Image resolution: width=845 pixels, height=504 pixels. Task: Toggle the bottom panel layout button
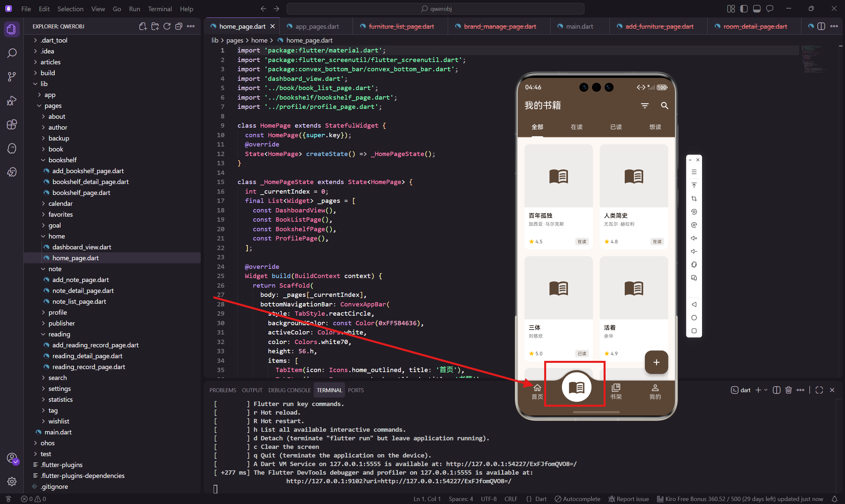757,9
